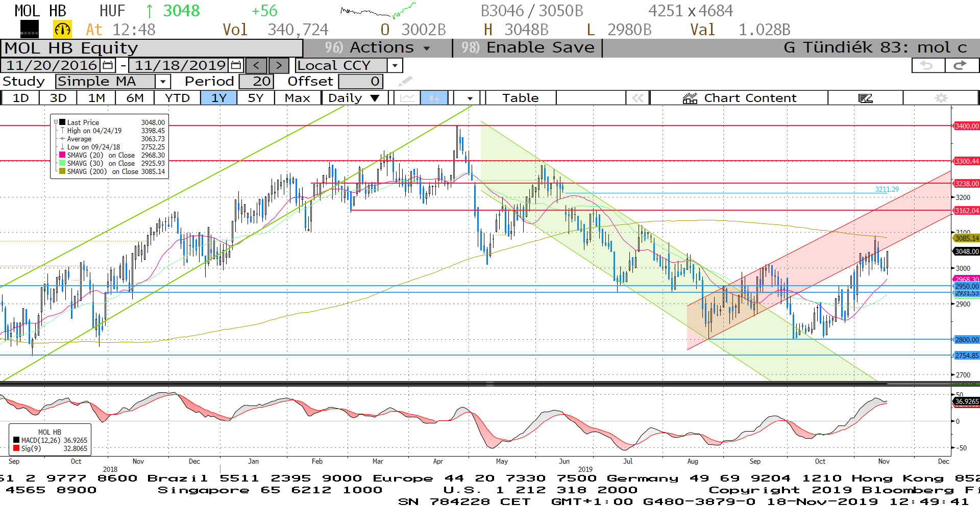
Task: Collapse the price legend tree box
Action: pyautogui.click(x=56, y=122)
